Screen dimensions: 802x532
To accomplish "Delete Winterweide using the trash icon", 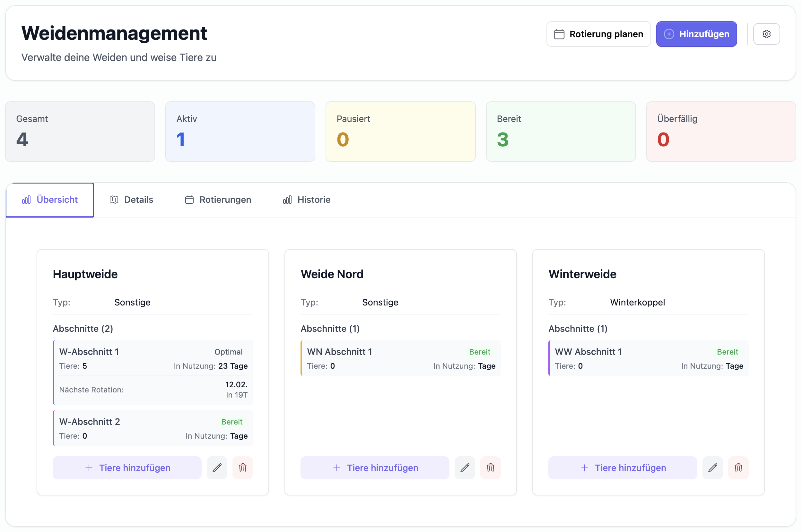I will coord(738,468).
